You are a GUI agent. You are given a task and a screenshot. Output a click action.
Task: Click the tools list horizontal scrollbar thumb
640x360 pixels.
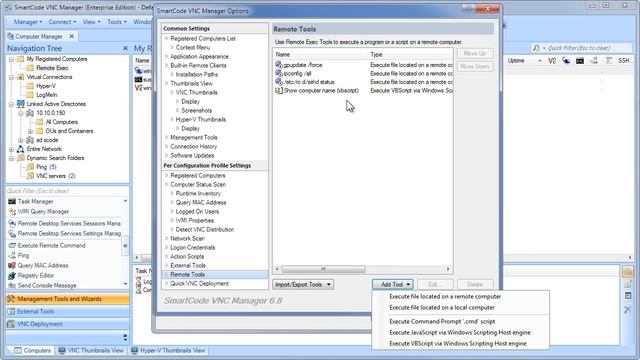click(323, 269)
